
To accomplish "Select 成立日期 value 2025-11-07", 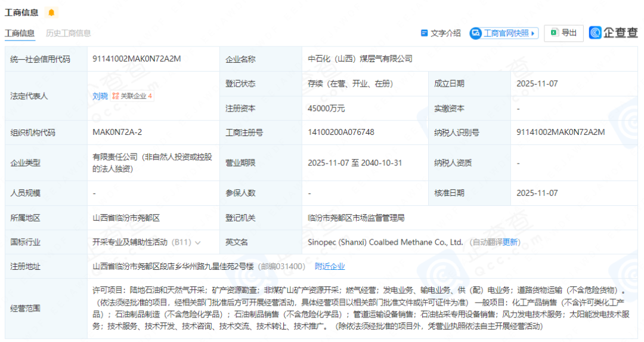I will click(537, 84).
